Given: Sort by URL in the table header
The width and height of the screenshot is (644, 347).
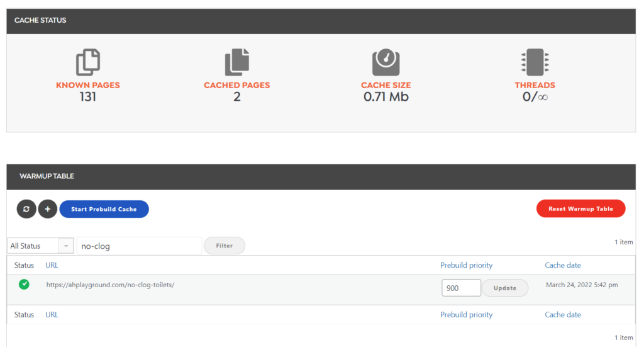Looking at the screenshot, I should tap(52, 265).
